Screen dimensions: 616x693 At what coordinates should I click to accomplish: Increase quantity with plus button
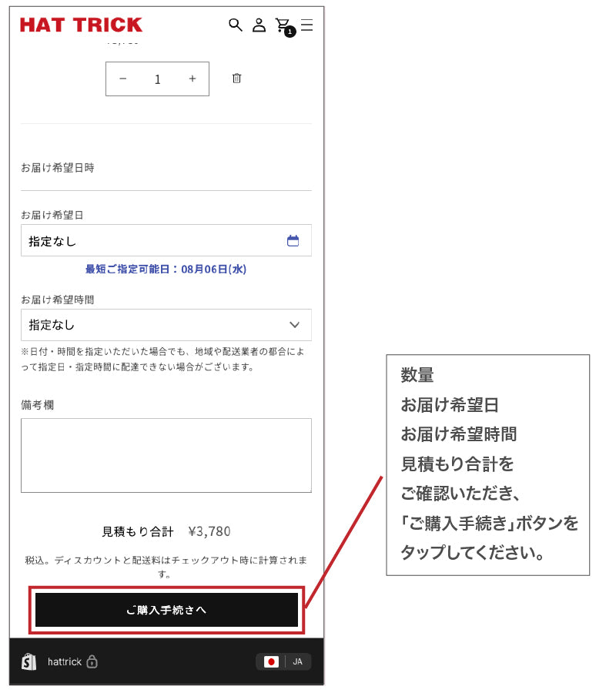[x=192, y=79]
